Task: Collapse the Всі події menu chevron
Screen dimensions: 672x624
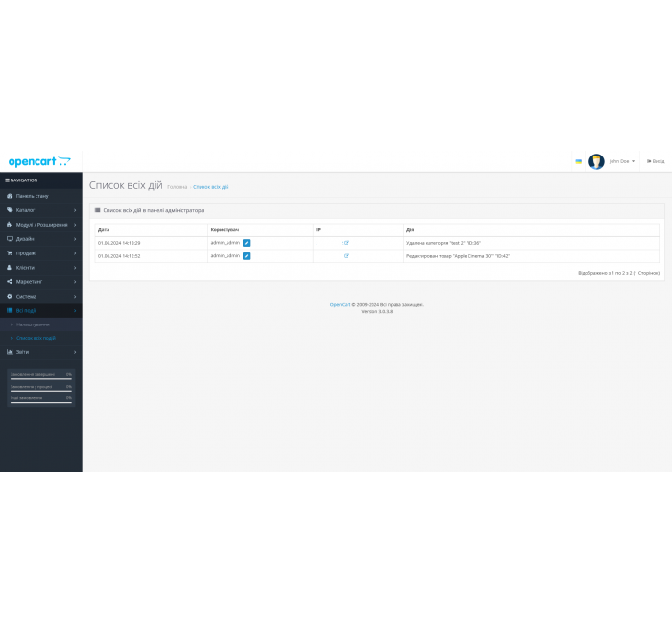Action: click(x=75, y=311)
